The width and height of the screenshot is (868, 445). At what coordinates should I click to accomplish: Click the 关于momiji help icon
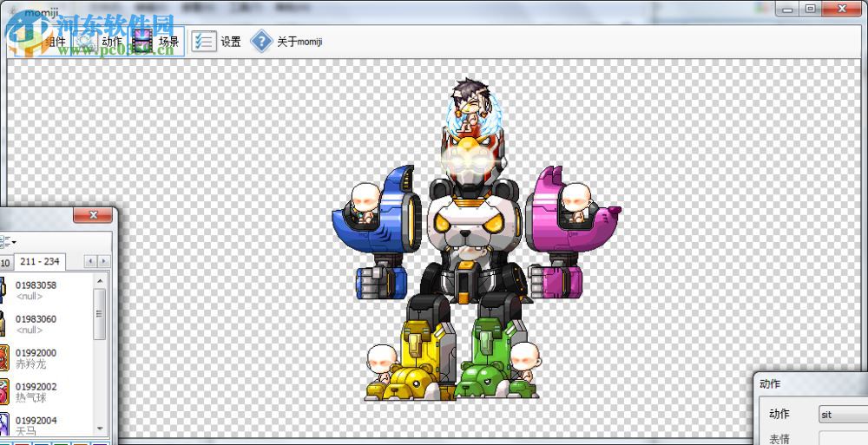tap(261, 41)
